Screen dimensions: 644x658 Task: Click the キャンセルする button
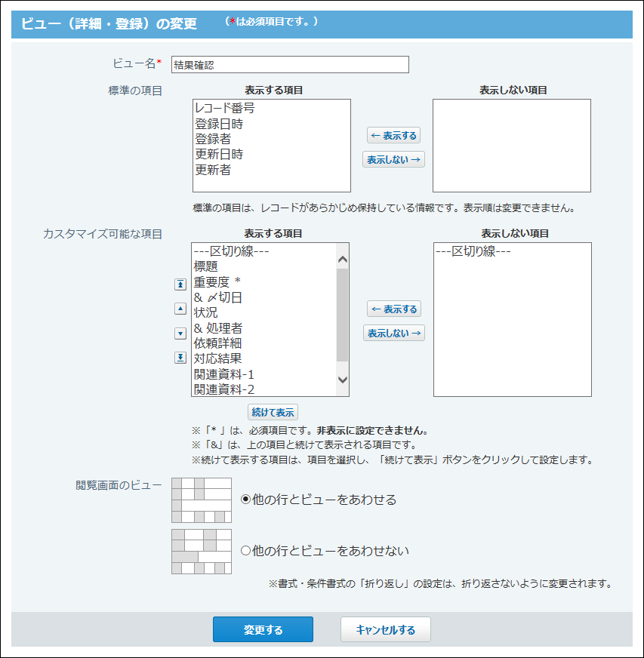coord(385,629)
